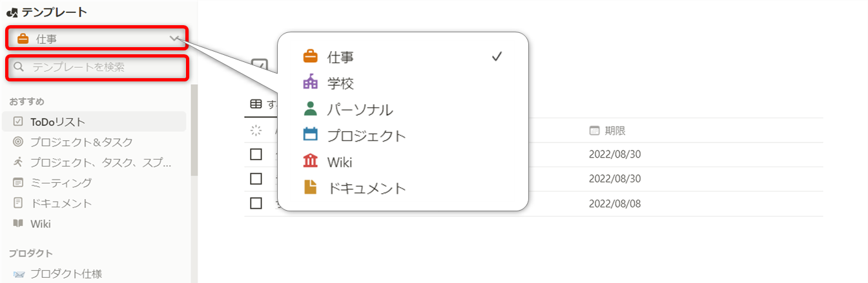Open the ToDoリスト template
The height and width of the screenshot is (283, 868).
pos(57,121)
